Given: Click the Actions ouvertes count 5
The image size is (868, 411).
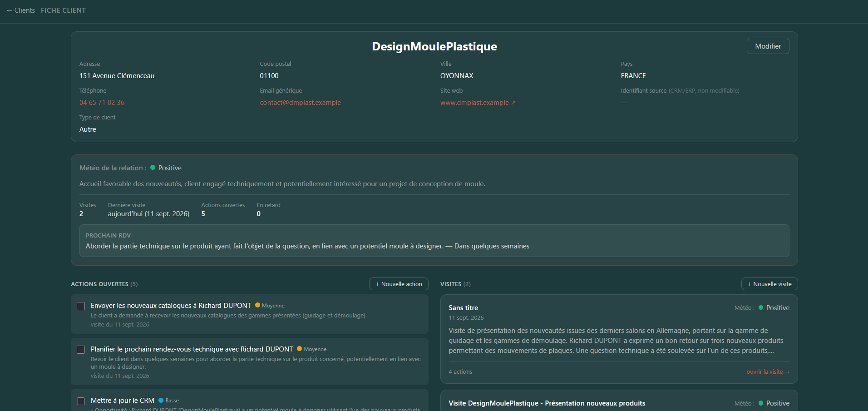Looking at the screenshot, I should pos(203,214).
